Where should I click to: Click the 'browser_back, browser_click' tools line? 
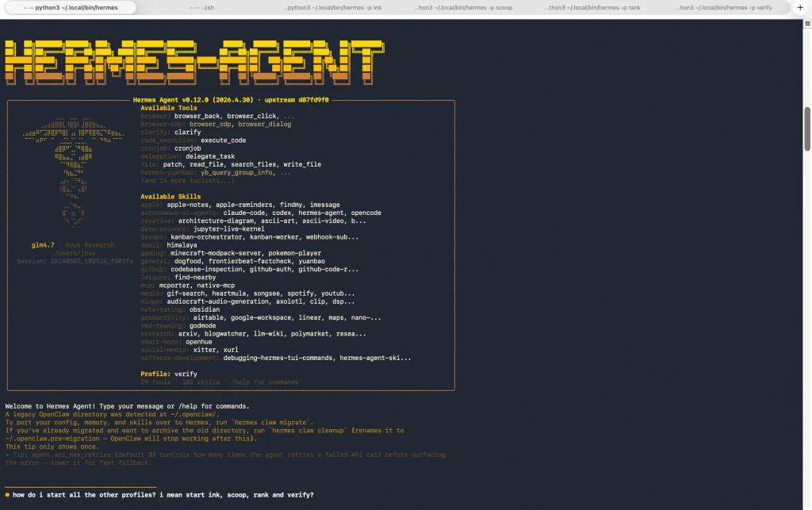pos(217,116)
